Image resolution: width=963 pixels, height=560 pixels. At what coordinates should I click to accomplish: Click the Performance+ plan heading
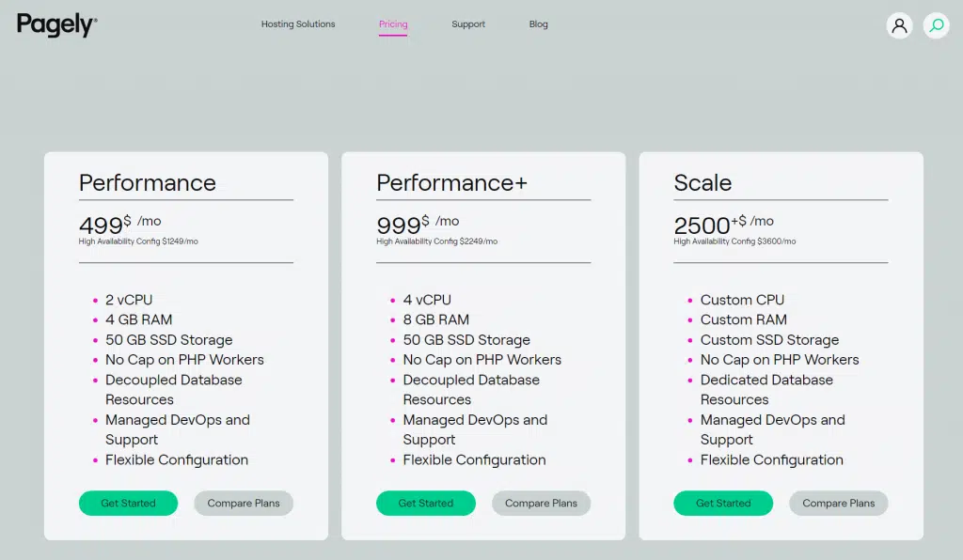pyautogui.click(x=452, y=183)
